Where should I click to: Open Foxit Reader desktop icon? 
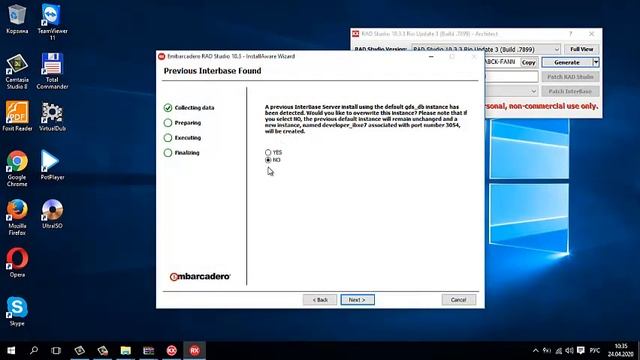click(17, 116)
